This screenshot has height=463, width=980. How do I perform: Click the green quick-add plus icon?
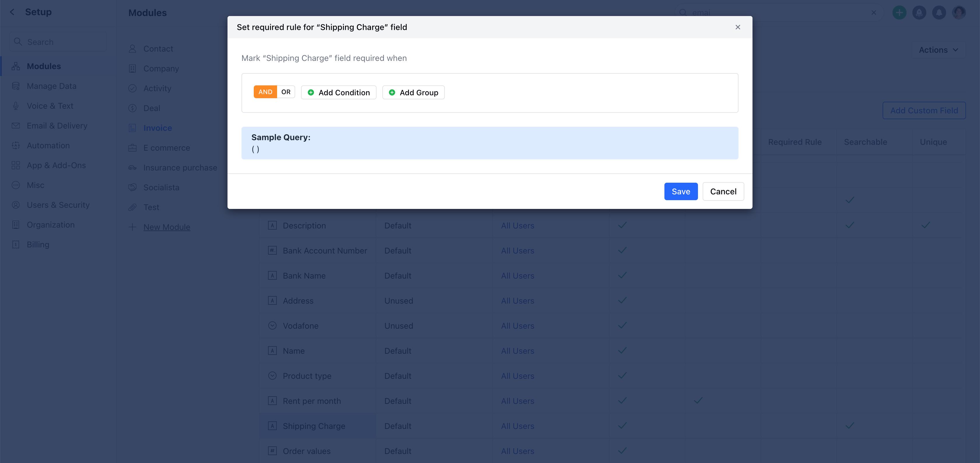click(x=899, y=13)
